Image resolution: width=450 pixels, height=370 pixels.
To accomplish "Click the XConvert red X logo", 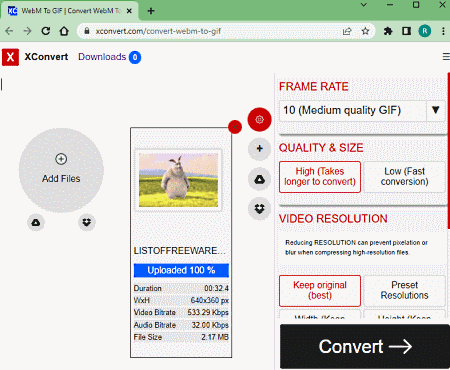I will click(x=10, y=57).
